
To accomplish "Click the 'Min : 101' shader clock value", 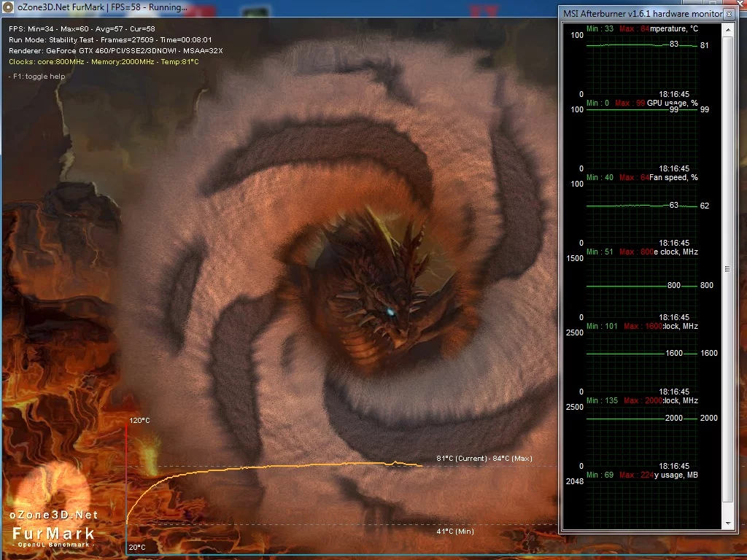I will point(602,326).
